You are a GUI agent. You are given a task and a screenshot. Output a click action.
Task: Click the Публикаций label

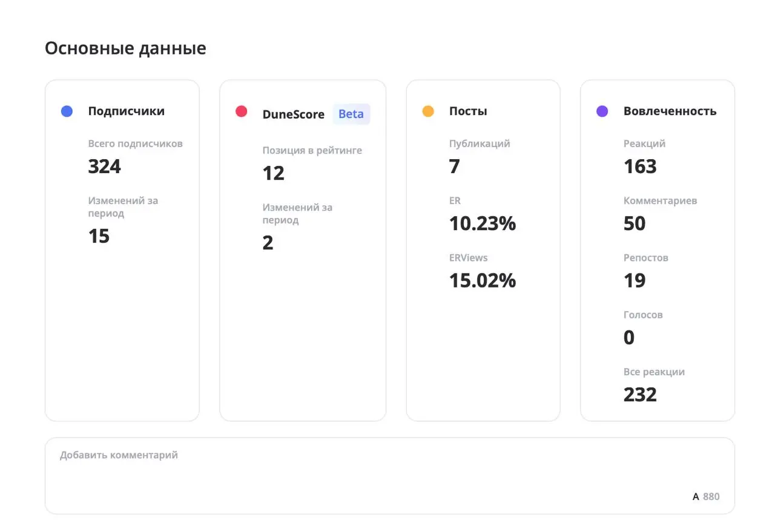coord(480,143)
